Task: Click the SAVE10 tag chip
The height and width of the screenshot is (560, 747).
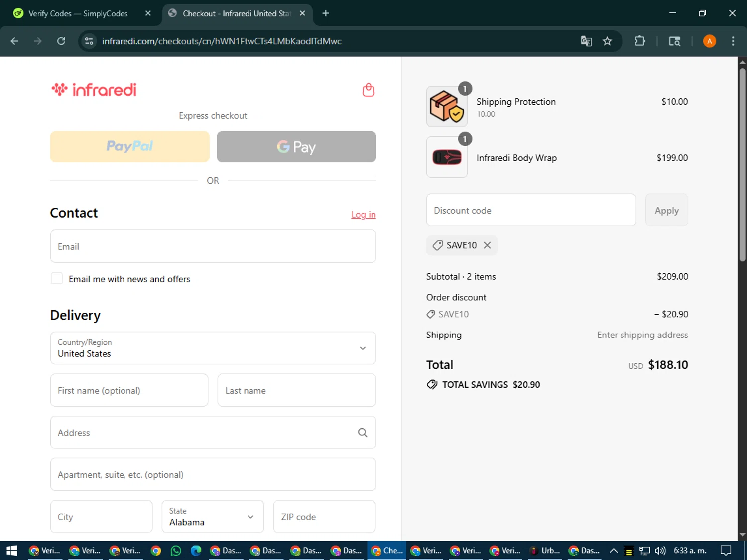Action: [462, 245]
